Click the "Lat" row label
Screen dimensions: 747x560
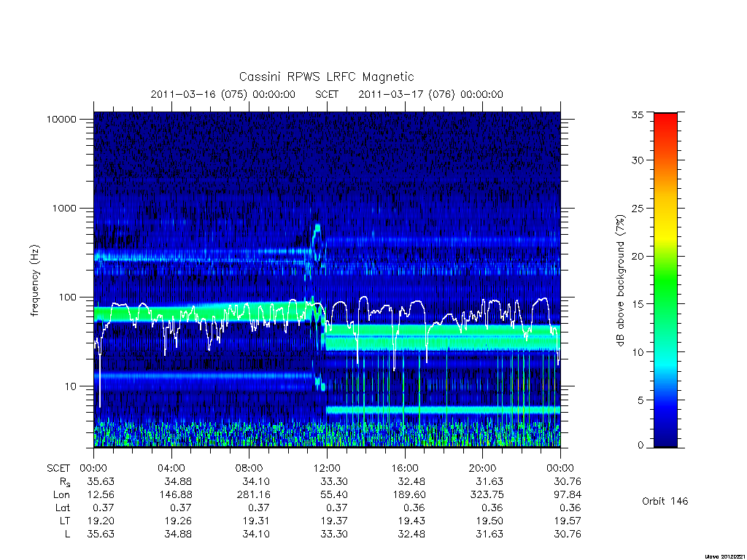[x=63, y=507]
